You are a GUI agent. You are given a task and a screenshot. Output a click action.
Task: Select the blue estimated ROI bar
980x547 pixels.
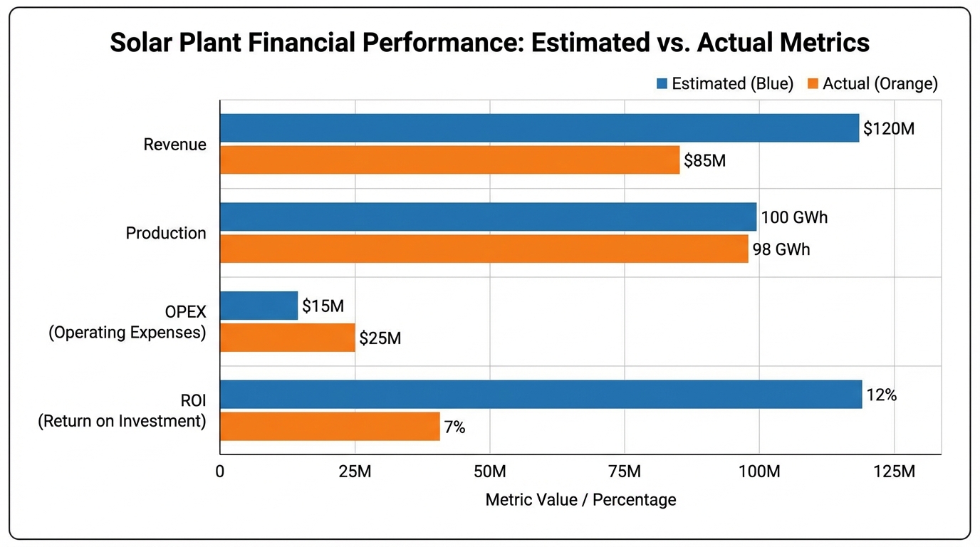point(541,394)
